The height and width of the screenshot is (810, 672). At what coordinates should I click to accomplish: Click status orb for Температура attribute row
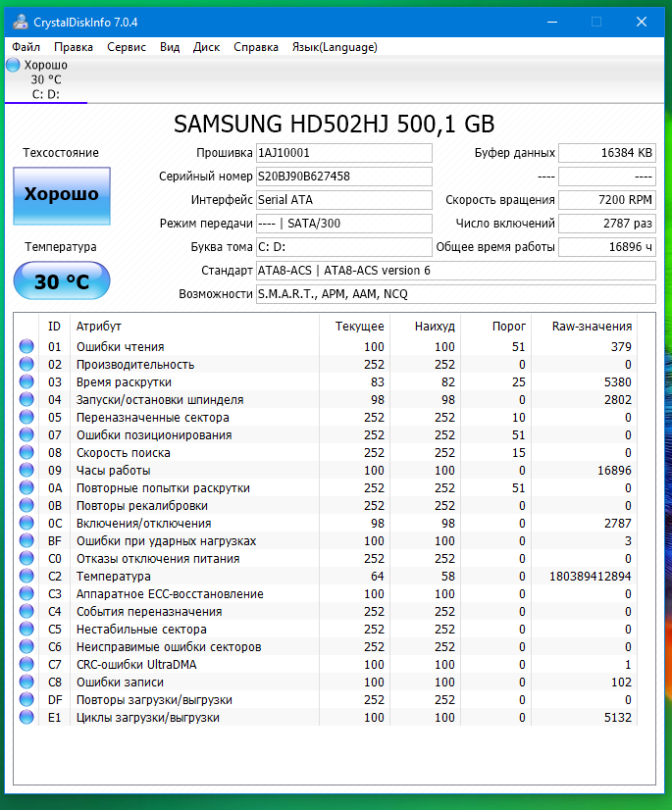(26, 576)
